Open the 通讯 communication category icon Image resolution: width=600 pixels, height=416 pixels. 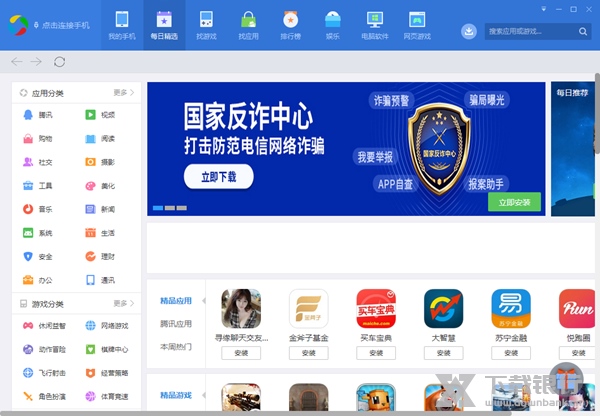click(90, 280)
